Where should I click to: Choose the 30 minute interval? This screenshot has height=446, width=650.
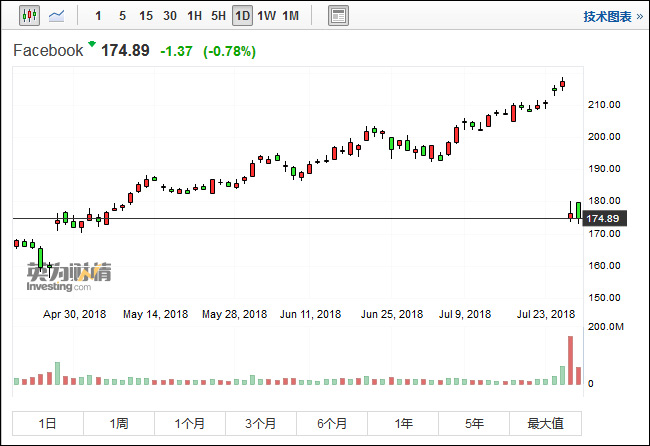click(170, 16)
